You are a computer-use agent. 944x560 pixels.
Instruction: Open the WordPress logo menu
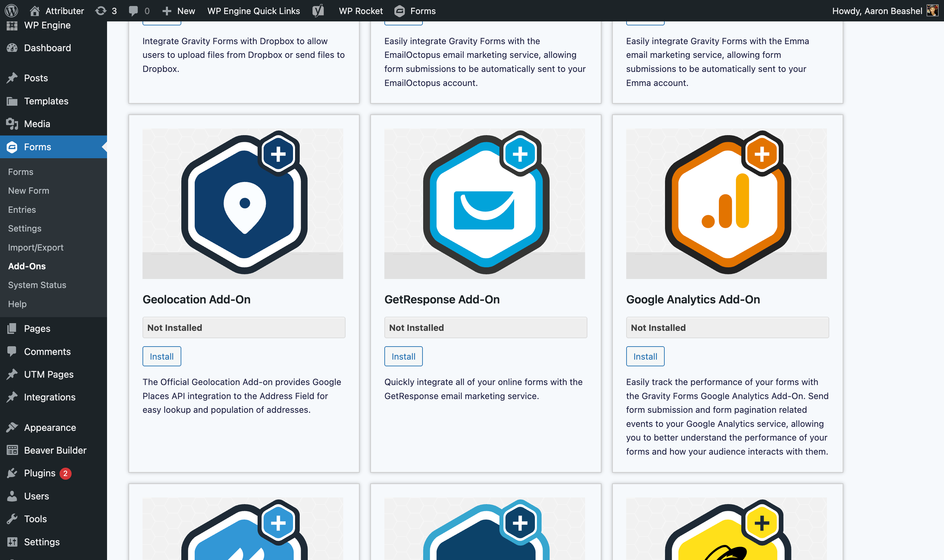pyautogui.click(x=11, y=11)
